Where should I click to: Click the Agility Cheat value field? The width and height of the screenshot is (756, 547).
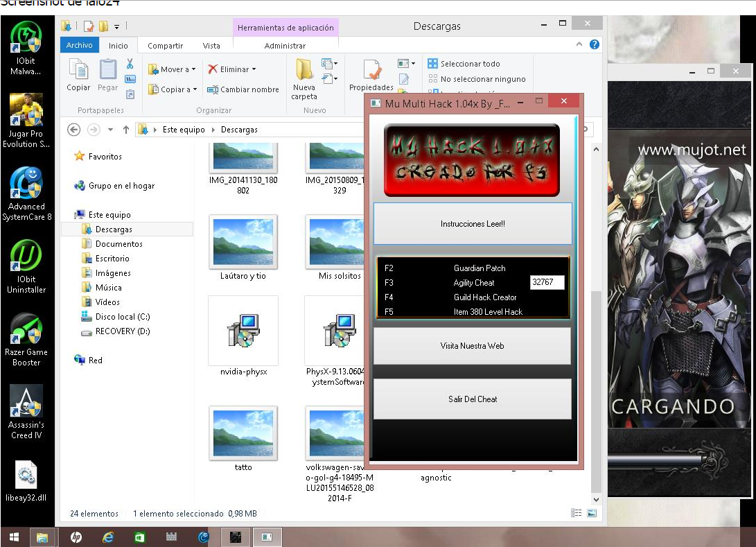547,283
